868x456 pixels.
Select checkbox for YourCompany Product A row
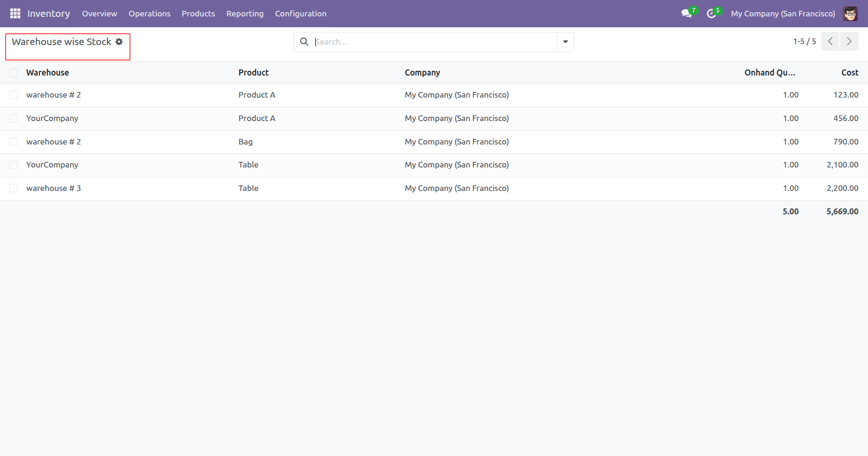pyautogui.click(x=14, y=118)
